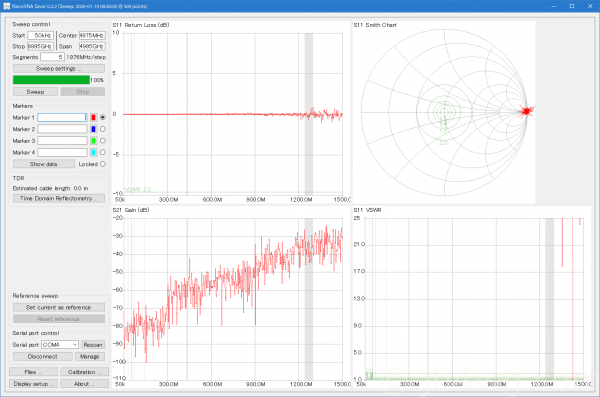Image resolution: width=600 pixels, height=397 pixels.
Task: Open Sweep settings dialog
Action: (59, 69)
